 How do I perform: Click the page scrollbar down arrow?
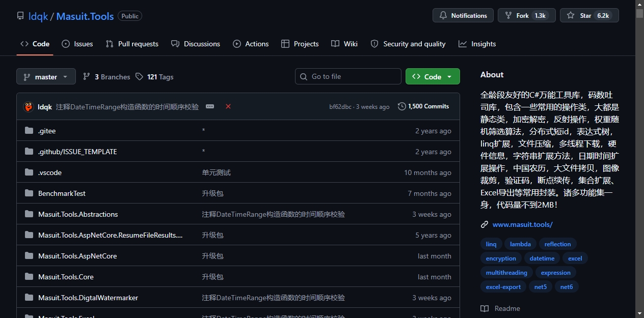click(639, 313)
